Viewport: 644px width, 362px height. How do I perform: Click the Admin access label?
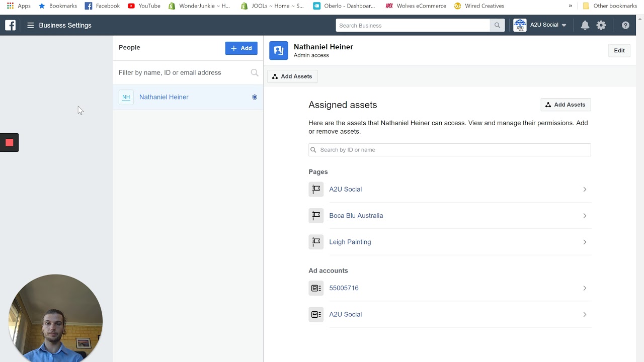[x=311, y=55]
